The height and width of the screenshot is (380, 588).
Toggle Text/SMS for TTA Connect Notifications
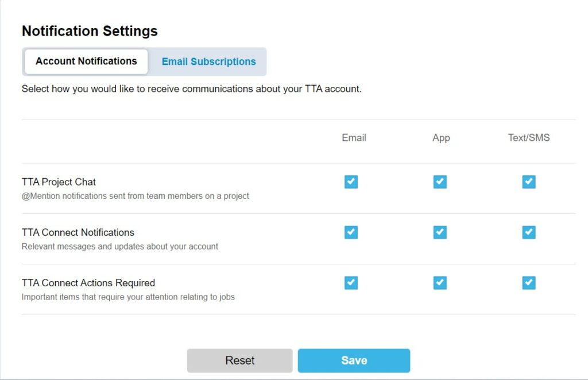[x=528, y=232]
